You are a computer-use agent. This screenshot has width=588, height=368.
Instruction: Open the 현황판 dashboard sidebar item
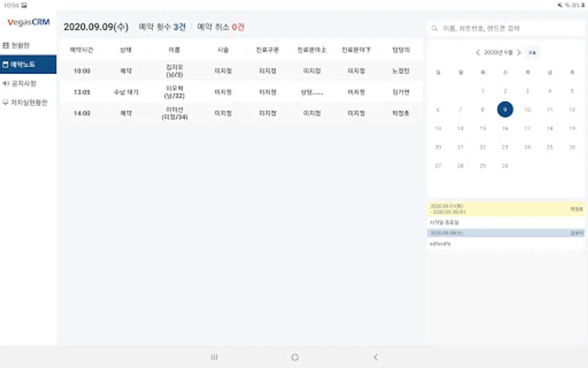(16, 45)
